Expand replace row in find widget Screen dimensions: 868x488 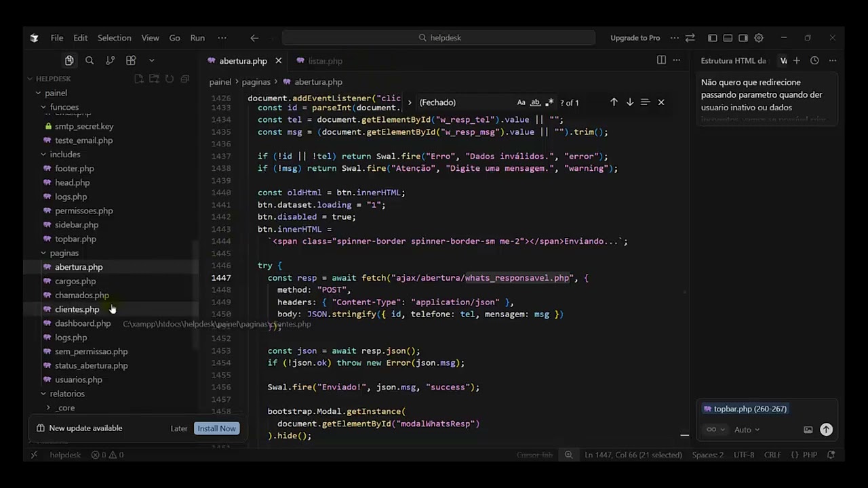point(409,102)
